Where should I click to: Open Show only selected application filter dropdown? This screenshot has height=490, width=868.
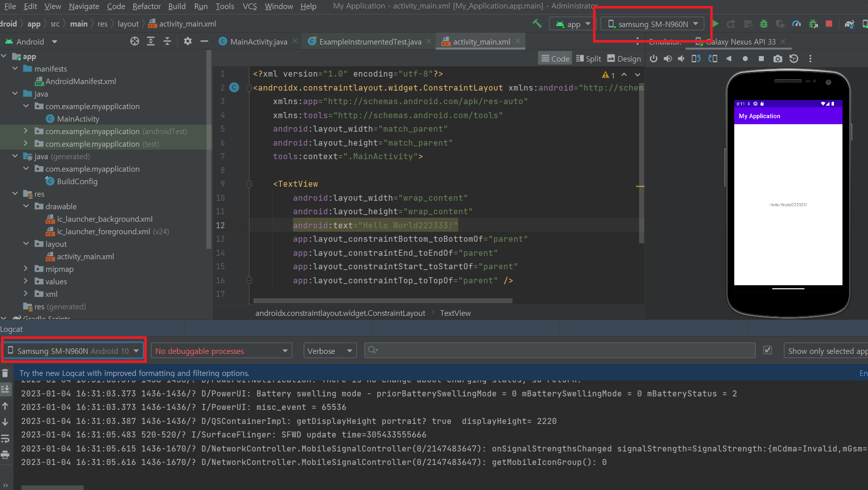coord(825,351)
